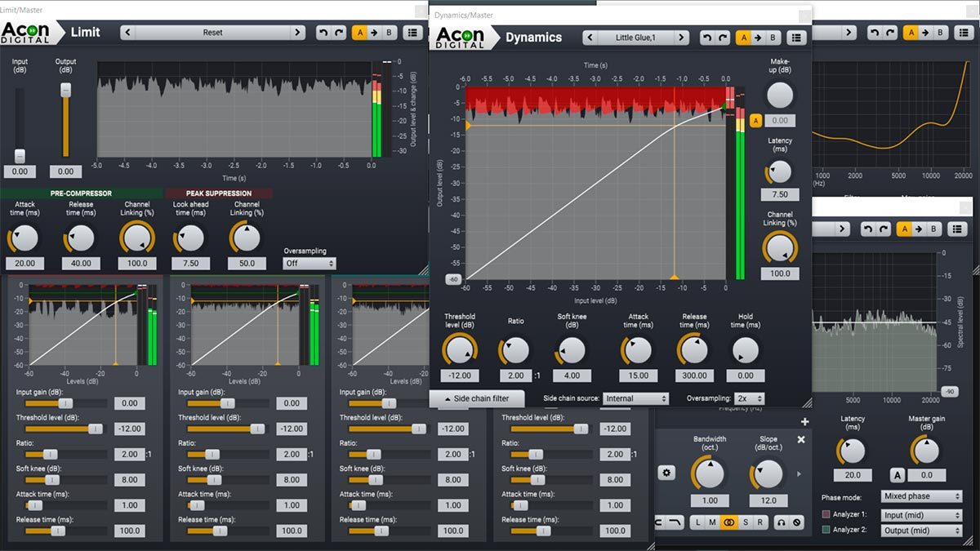The height and width of the screenshot is (551, 980).
Task: Go to next preset in Limit window
Action: click(x=296, y=33)
